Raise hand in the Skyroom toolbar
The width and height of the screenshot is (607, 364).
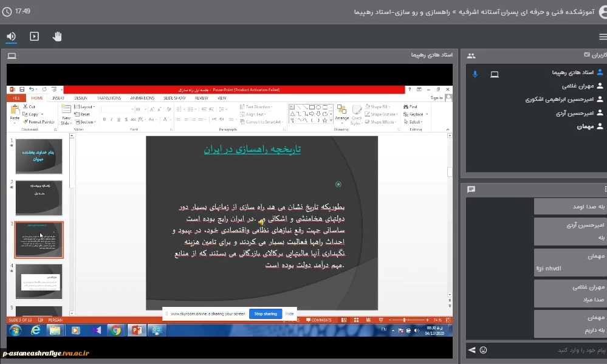[x=57, y=36]
